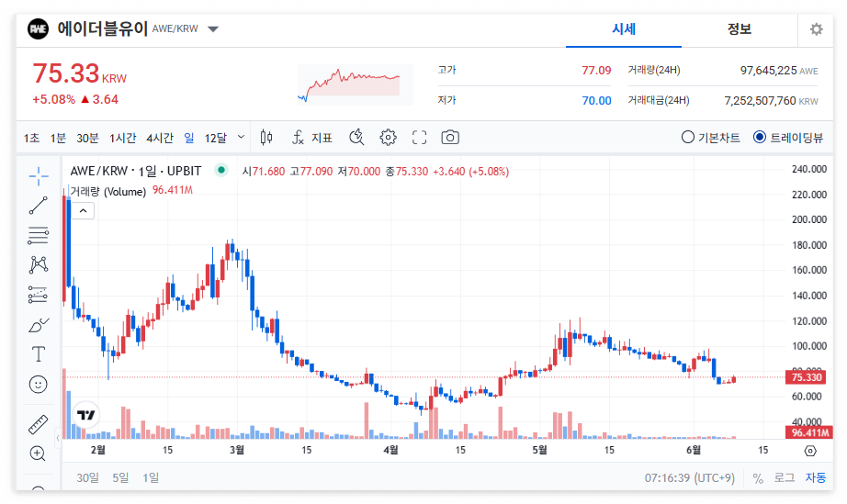Select the 일 daily interval
The image size is (847, 504).
click(189, 138)
